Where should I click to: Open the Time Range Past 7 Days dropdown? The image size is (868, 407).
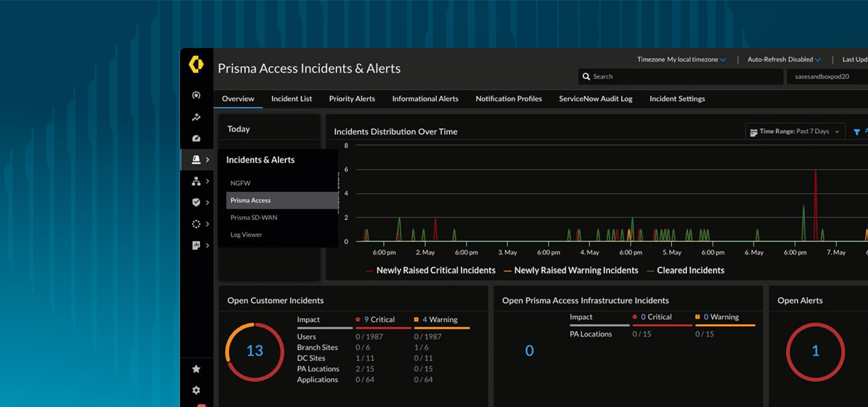pyautogui.click(x=795, y=131)
